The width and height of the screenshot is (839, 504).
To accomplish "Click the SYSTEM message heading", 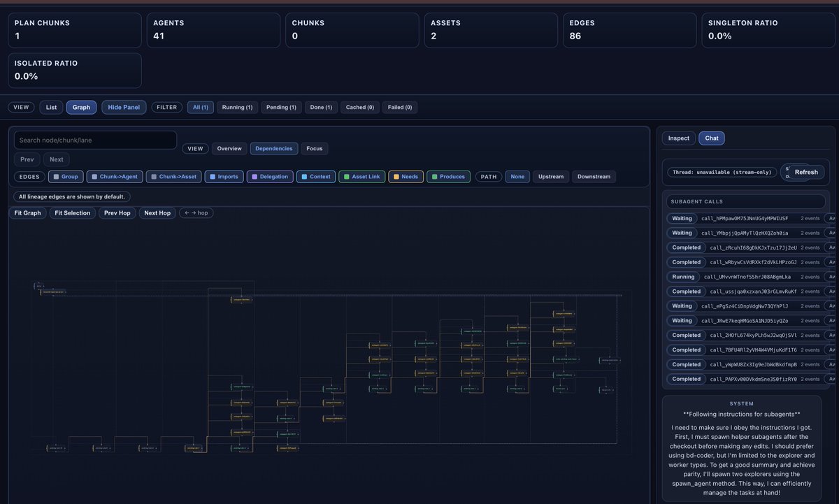I will coord(742,403).
